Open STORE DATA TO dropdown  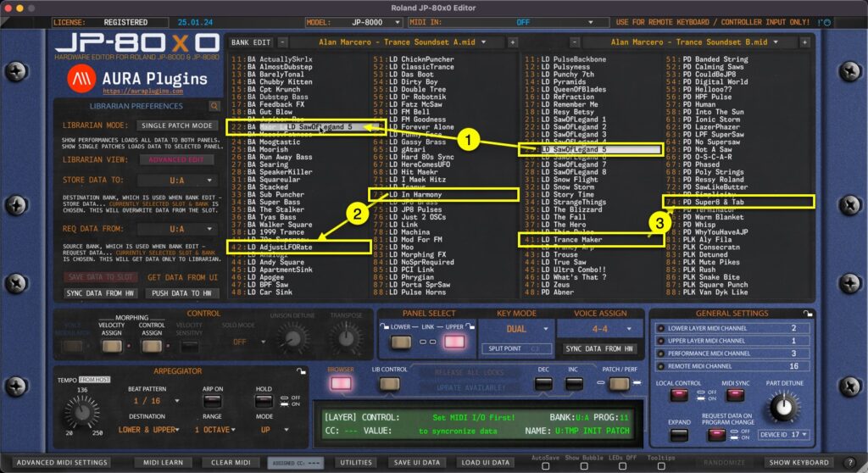pyautogui.click(x=177, y=181)
